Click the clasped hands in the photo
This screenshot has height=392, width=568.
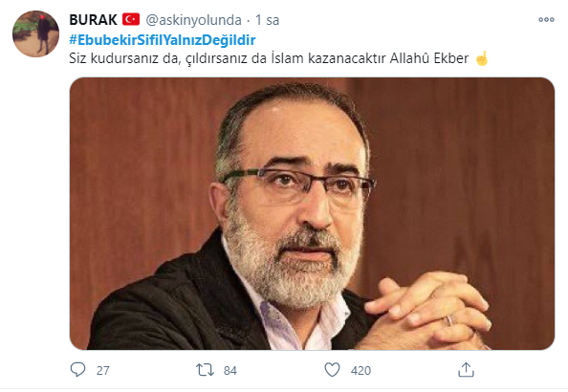[427, 312]
